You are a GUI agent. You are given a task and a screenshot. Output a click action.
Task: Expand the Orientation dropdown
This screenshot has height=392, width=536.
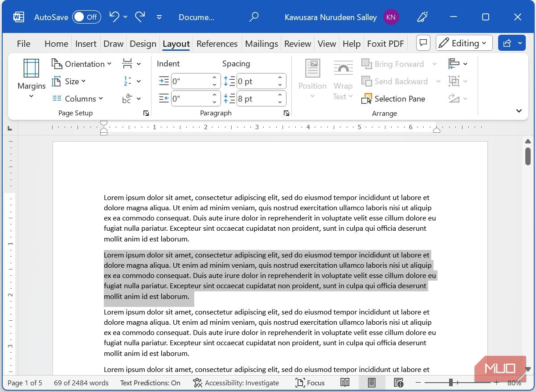pyautogui.click(x=82, y=64)
